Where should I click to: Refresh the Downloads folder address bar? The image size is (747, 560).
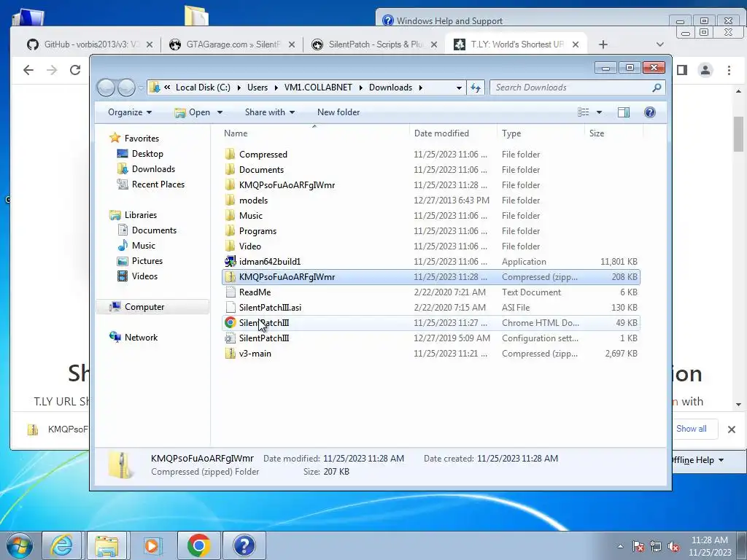click(x=476, y=87)
